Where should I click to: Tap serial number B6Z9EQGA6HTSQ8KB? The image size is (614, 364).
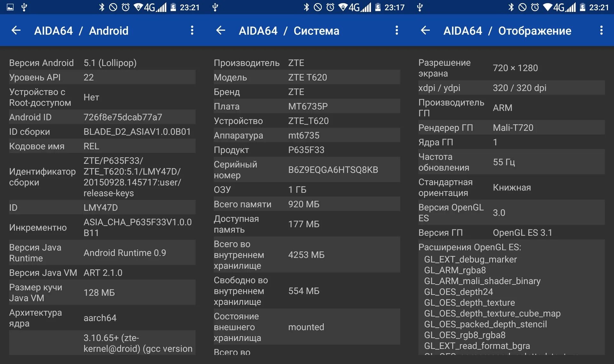click(333, 170)
